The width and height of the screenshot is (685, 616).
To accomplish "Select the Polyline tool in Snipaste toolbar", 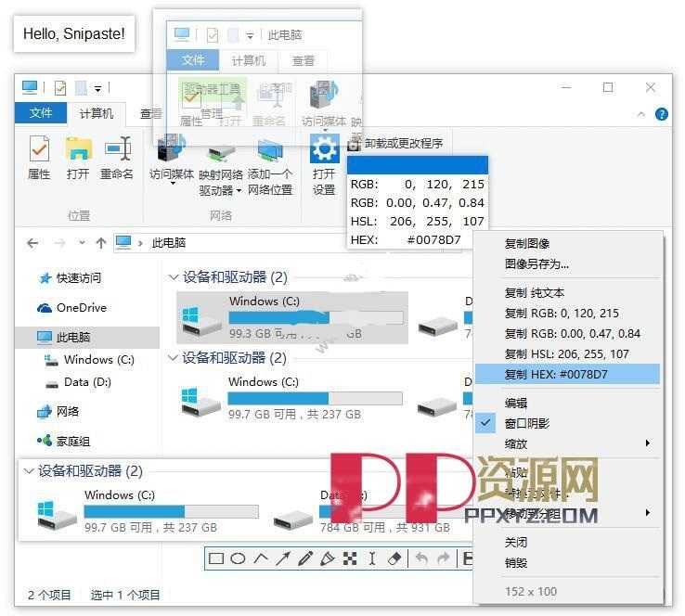I will click(261, 558).
